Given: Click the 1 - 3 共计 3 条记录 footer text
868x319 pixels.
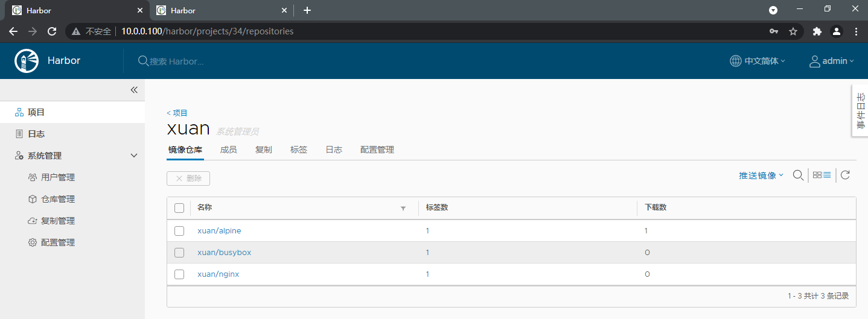Looking at the screenshot, I should pos(818,296).
